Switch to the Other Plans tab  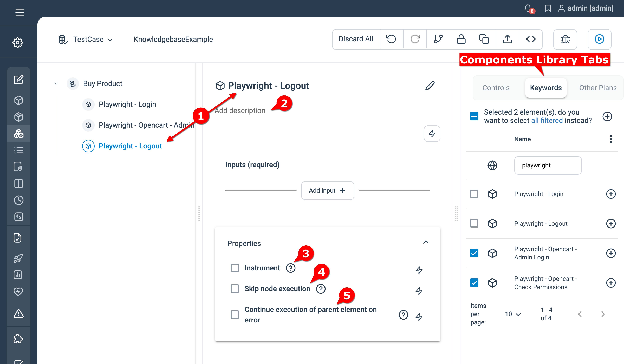click(x=597, y=88)
